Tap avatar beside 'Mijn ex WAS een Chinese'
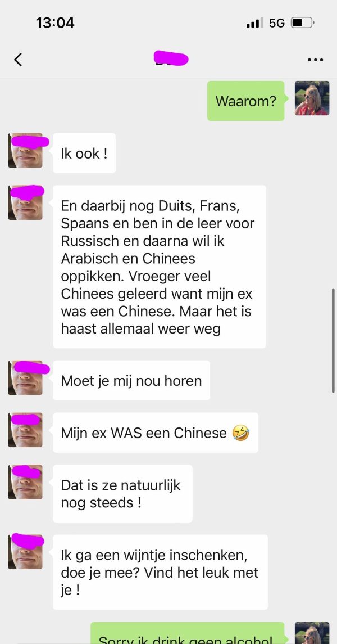 (x=25, y=430)
